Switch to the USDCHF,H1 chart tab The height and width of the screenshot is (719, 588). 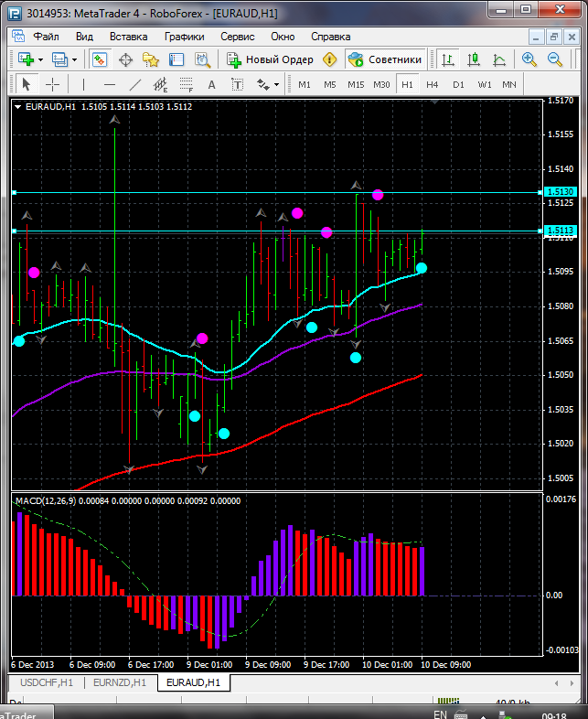(x=44, y=682)
